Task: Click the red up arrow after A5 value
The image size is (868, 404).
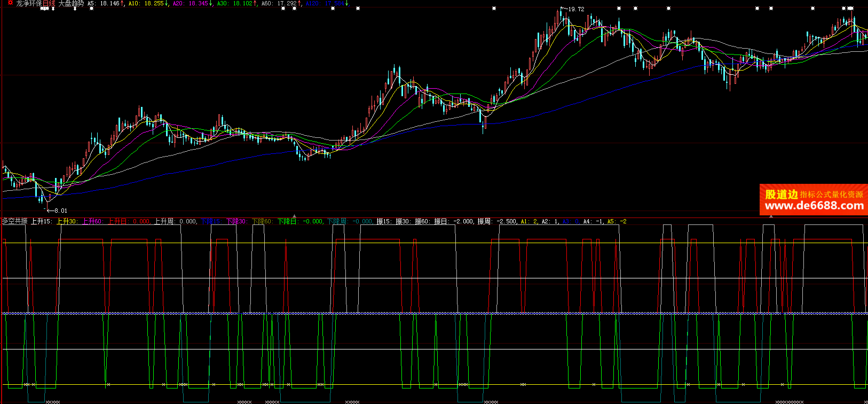Action: click(x=123, y=3)
